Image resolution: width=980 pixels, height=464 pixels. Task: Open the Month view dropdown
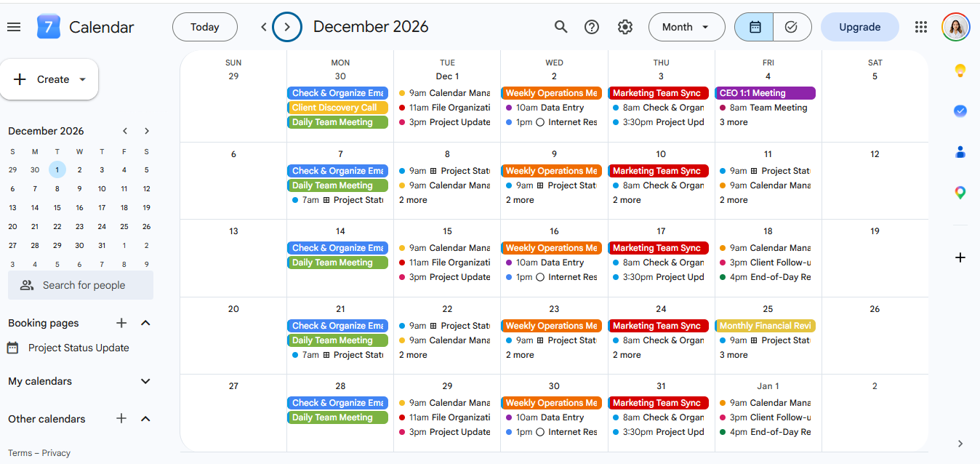687,27
